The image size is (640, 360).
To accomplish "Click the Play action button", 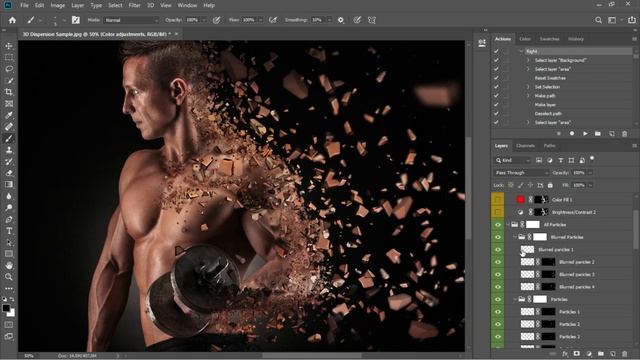I will point(585,133).
